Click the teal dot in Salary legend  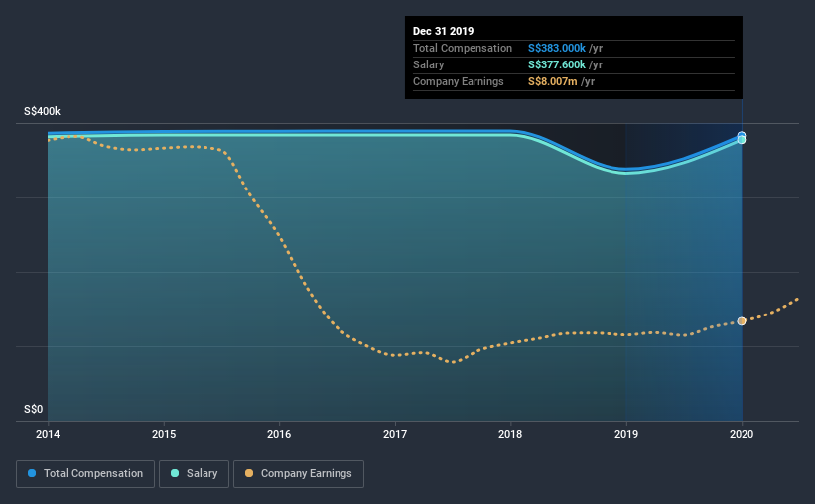(x=175, y=473)
